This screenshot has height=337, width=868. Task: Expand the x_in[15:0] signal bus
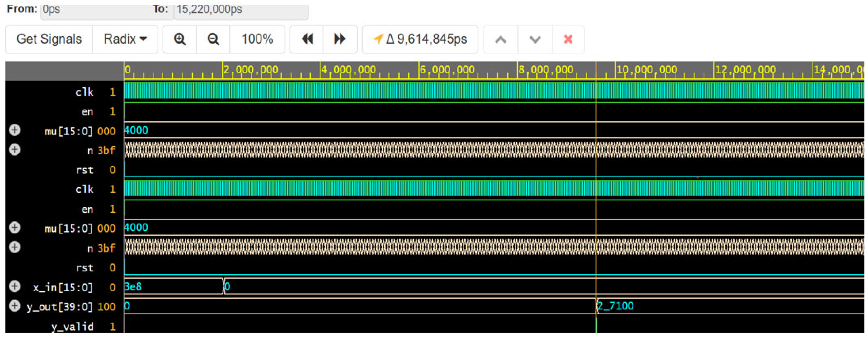click(14, 286)
